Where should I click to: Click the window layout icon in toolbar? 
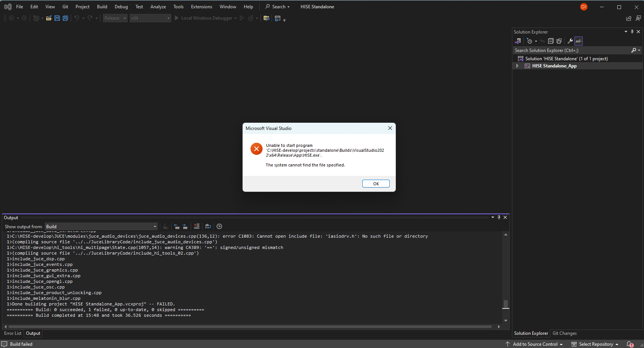pyautogui.click(x=278, y=18)
